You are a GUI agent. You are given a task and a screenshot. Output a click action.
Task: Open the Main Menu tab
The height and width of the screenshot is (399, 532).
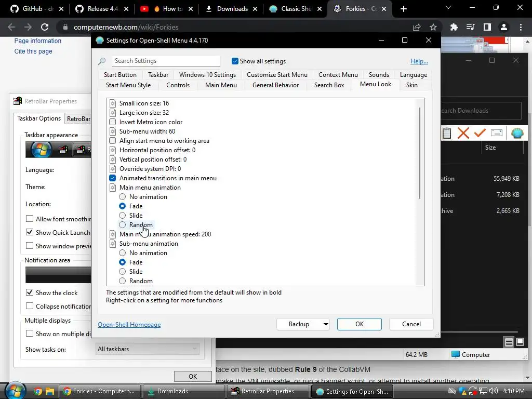(x=221, y=85)
